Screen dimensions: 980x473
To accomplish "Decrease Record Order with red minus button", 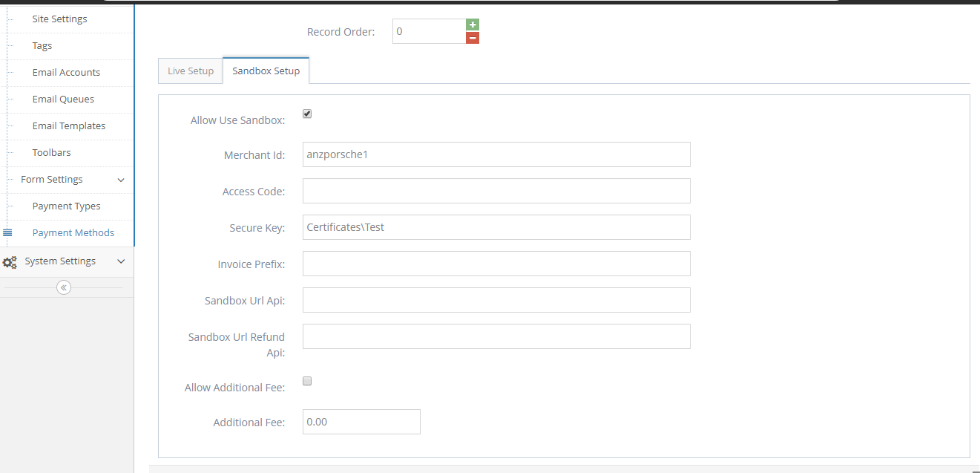I will 473,38.
